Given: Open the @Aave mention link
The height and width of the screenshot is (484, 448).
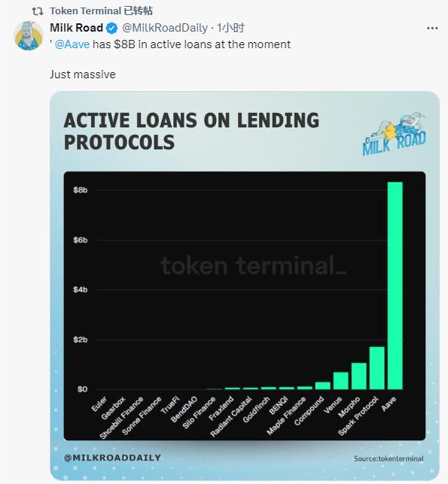Looking at the screenshot, I should [72, 44].
